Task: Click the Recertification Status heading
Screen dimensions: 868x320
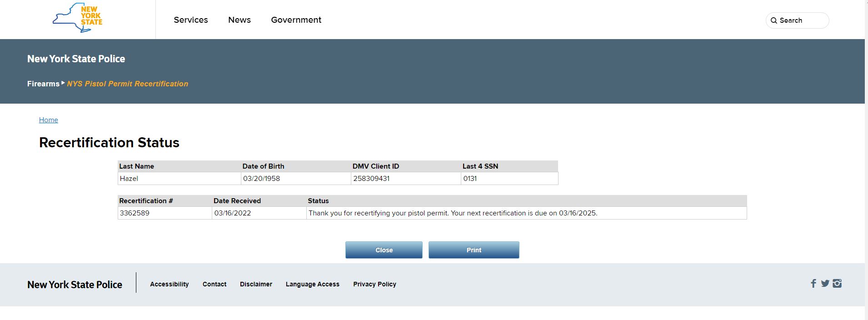Action: (x=110, y=143)
